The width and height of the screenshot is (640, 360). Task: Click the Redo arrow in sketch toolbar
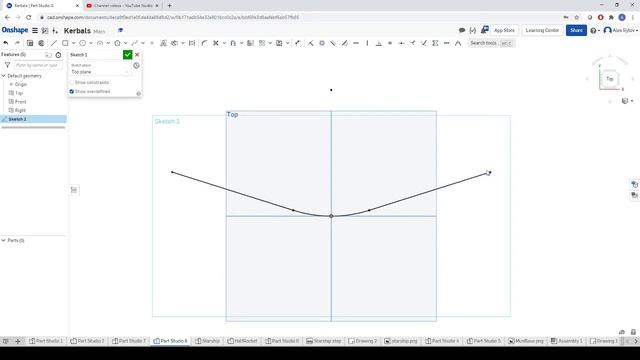17,43
